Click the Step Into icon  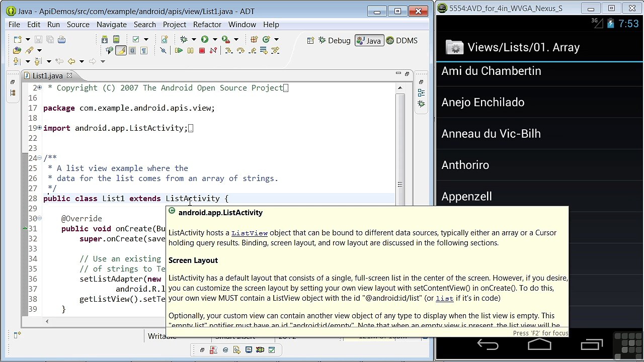click(x=229, y=51)
